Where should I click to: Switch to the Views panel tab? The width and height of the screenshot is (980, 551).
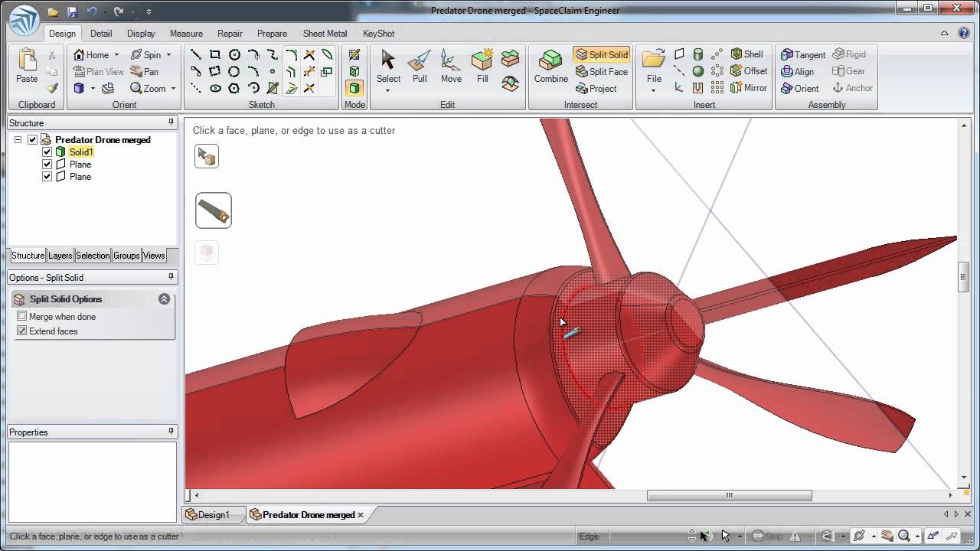(154, 256)
